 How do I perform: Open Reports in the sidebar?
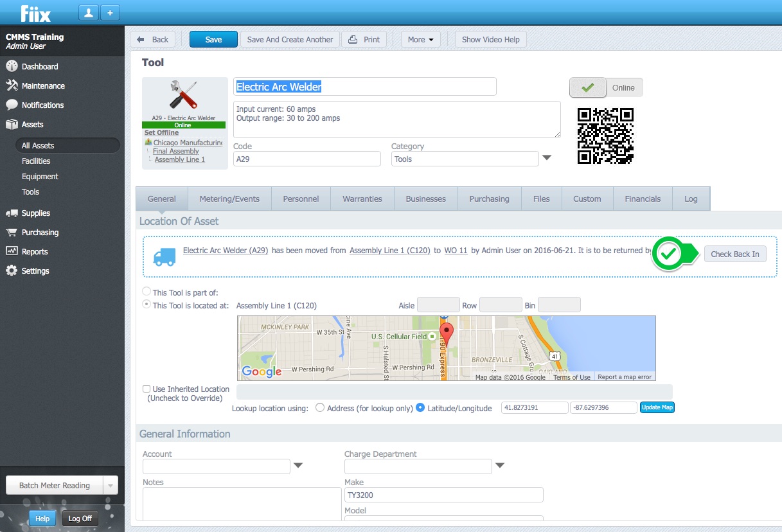[x=35, y=251]
